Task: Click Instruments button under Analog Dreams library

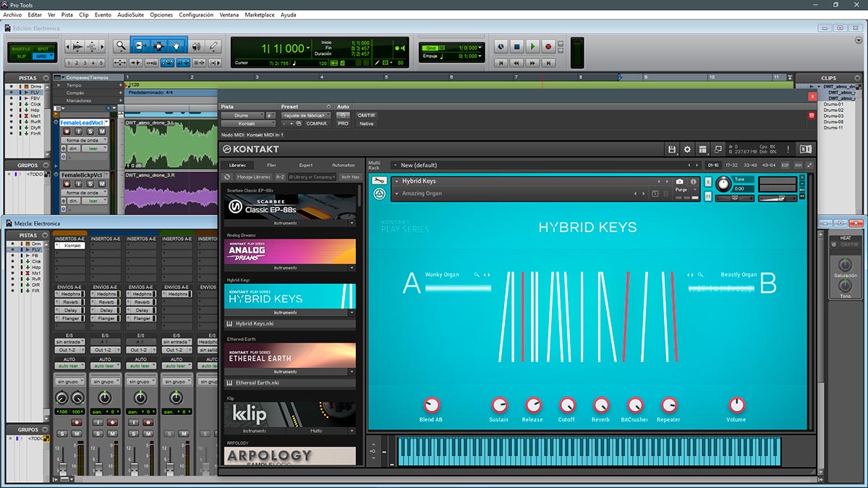Action: click(x=285, y=267)
